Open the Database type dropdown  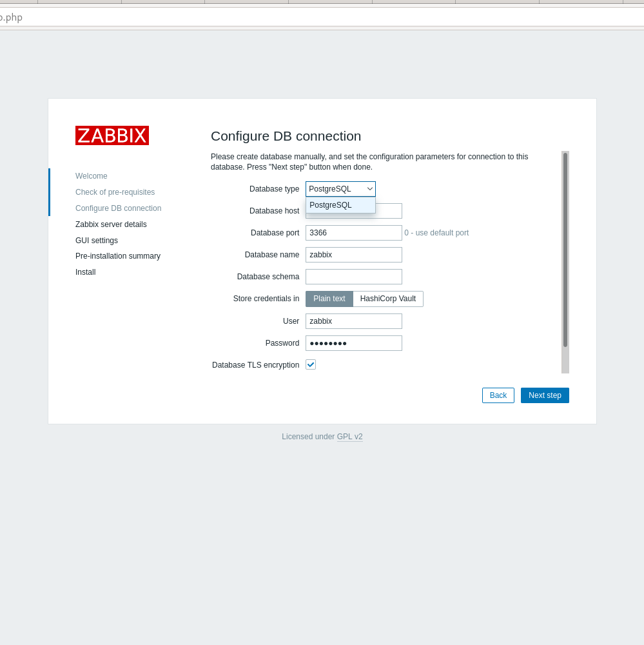tap(340, 189)
